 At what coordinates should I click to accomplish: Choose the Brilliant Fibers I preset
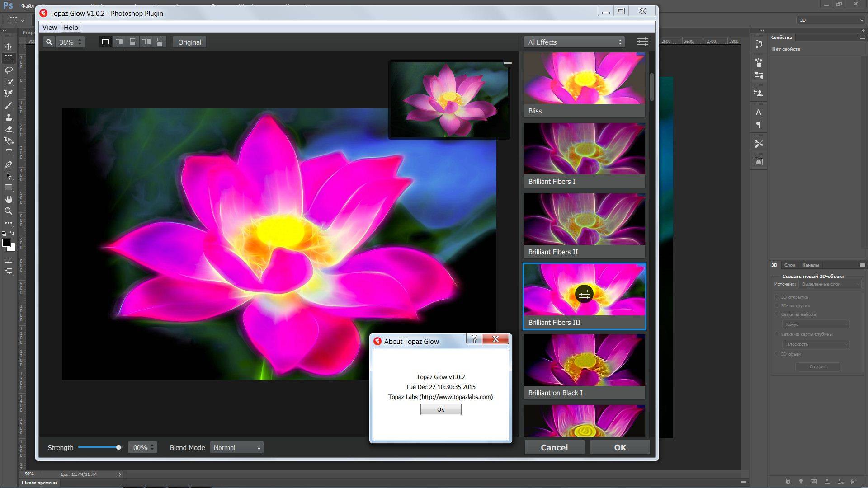click(584, 155)
